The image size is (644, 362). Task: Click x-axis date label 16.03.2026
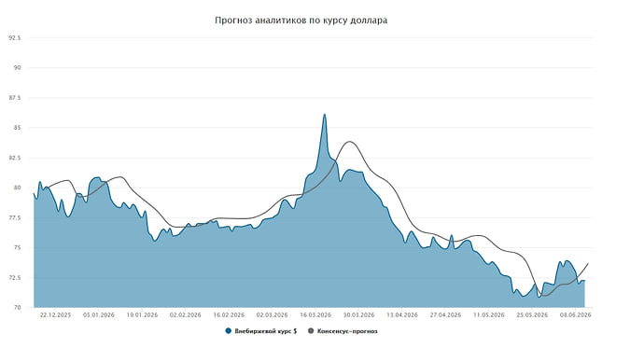coord(315,314)
